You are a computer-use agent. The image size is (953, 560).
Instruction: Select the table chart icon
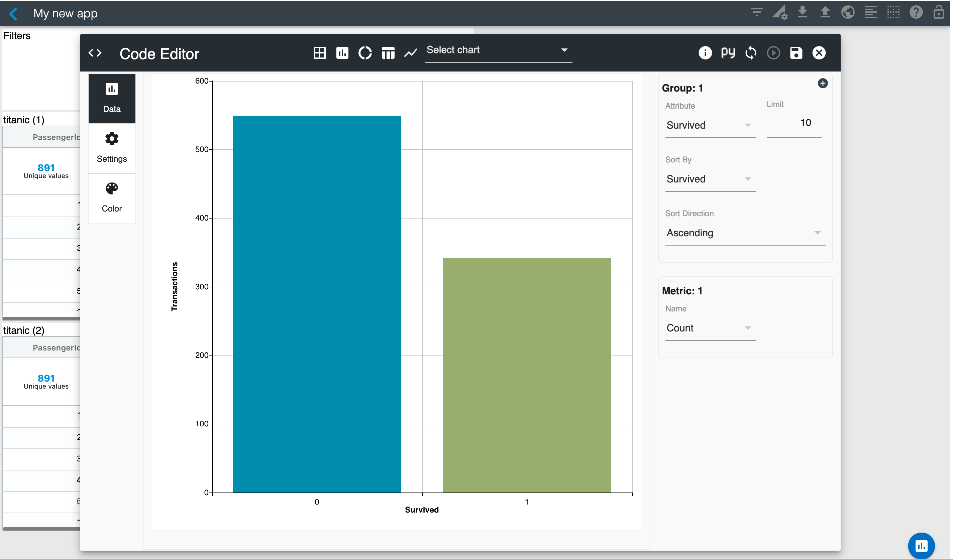click(x=389, y=53)
